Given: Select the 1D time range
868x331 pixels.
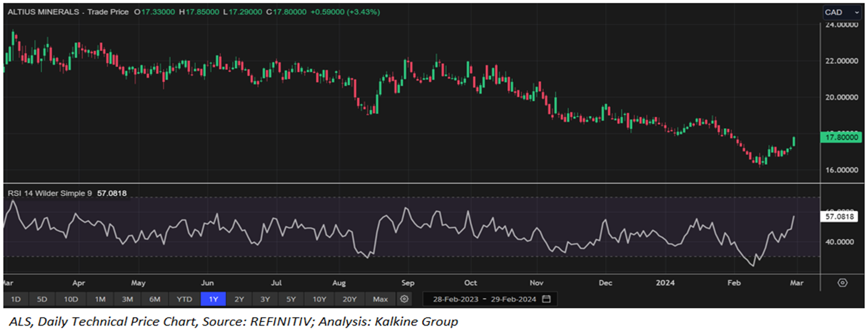Looking at the screenshot, I should (16, 299).
